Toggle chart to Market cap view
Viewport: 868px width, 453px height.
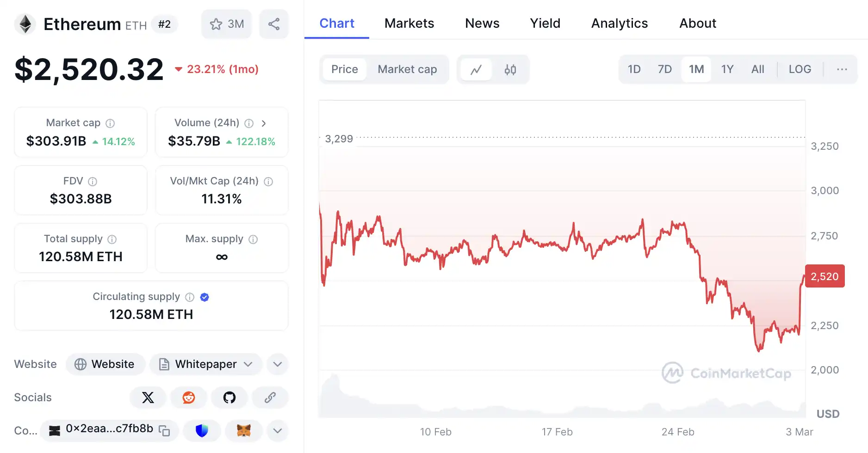tap(407, 69)
